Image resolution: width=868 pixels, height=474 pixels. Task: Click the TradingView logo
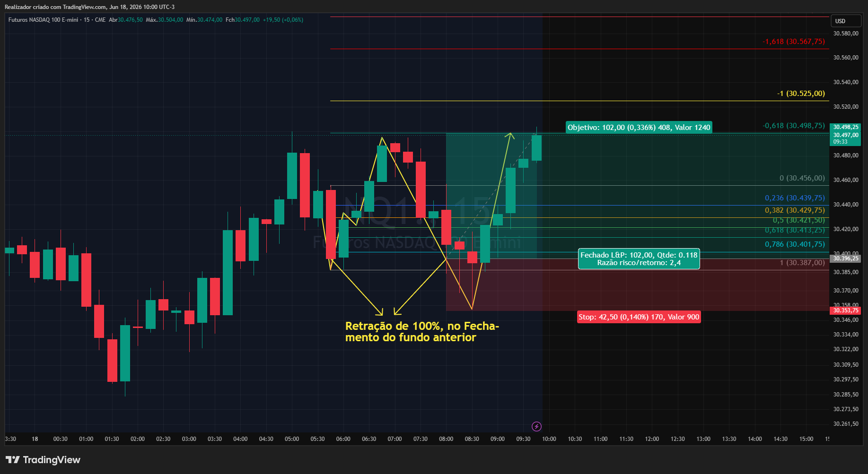(43, 460)
